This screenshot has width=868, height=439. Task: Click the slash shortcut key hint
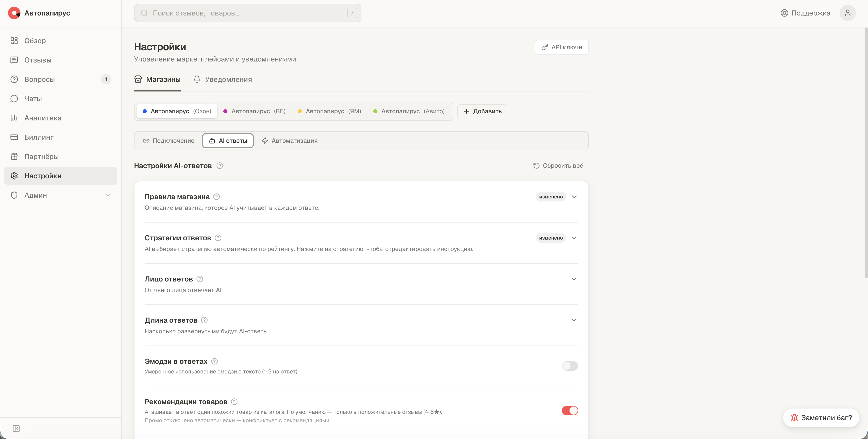coord(352,13)
